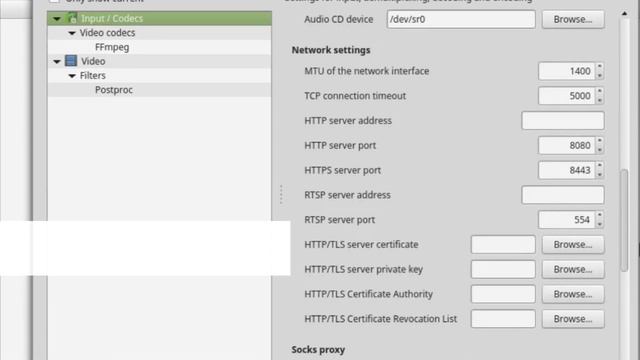Click the Input / Codecs cone icon
This screenshot has width=640, height=360.
72,18
